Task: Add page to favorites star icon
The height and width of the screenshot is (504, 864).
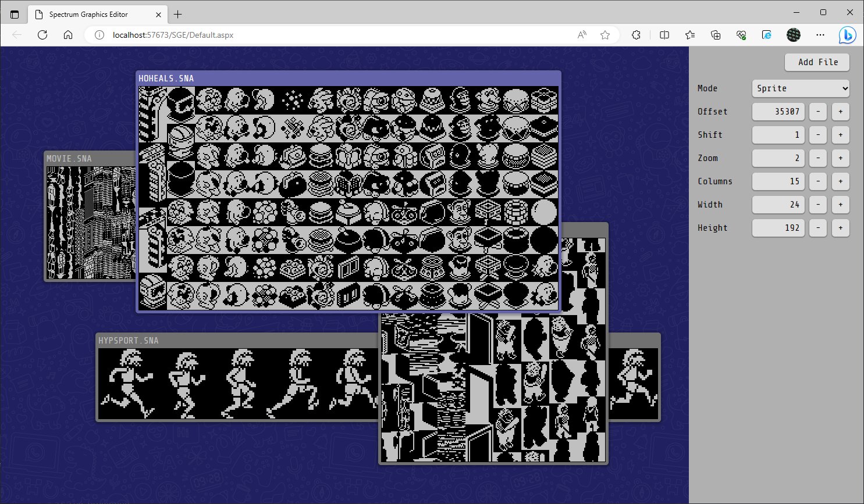Action: [605, 35]
